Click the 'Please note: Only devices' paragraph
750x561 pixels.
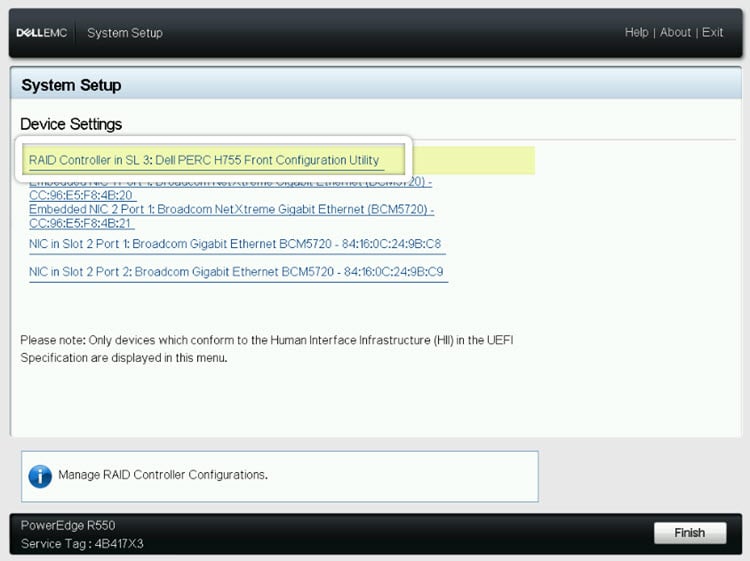coord(266,349)
